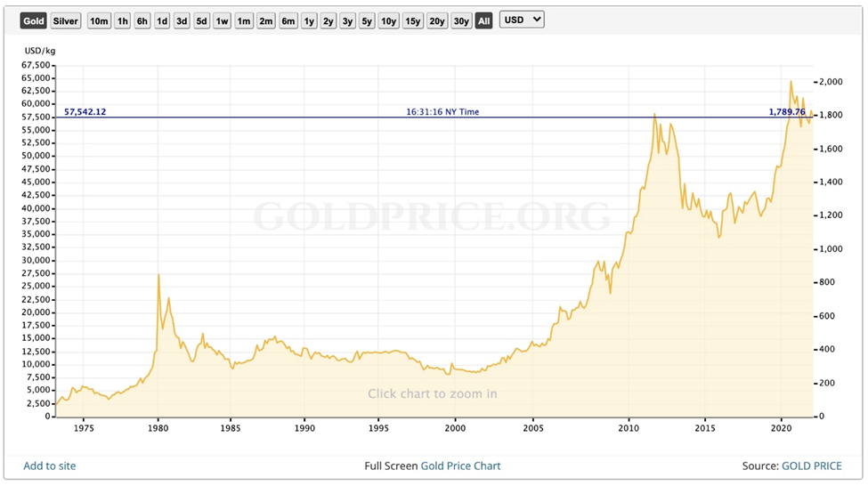This screenshot has height=486, width=868.
Task: Toggle the All time range
Action: 483,20
